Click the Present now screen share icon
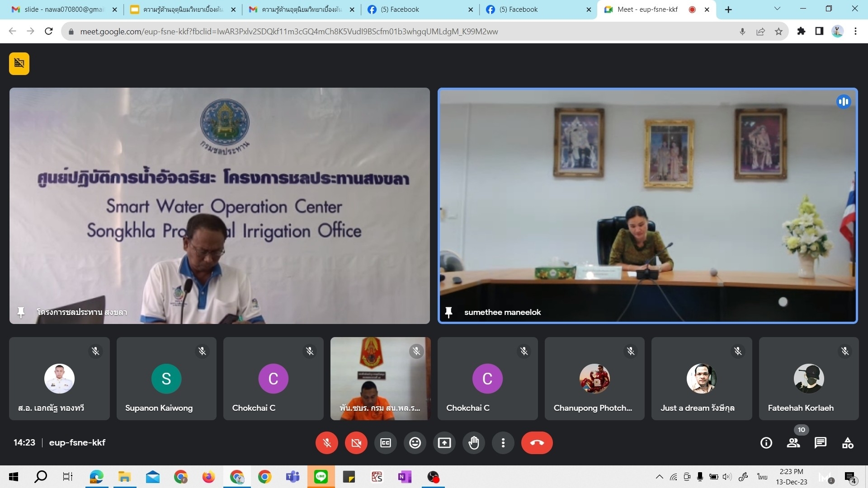868x488 pixels. click(x=444, y=443)
